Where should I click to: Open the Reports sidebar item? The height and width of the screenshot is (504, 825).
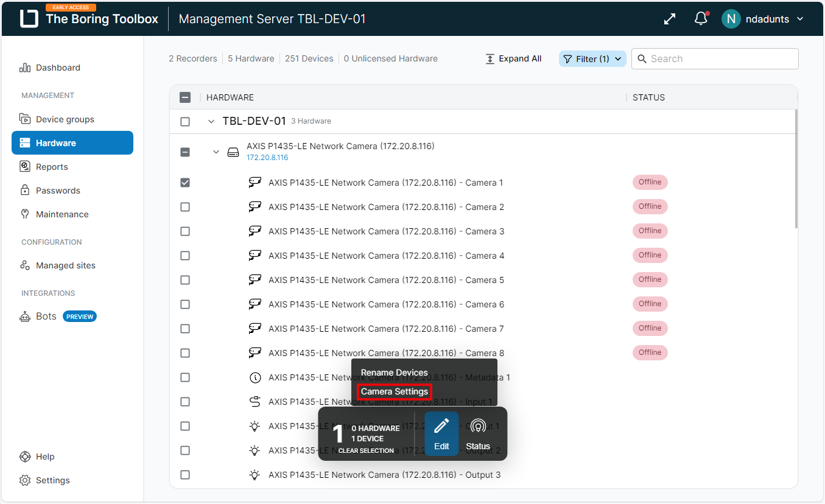[52, 167]
